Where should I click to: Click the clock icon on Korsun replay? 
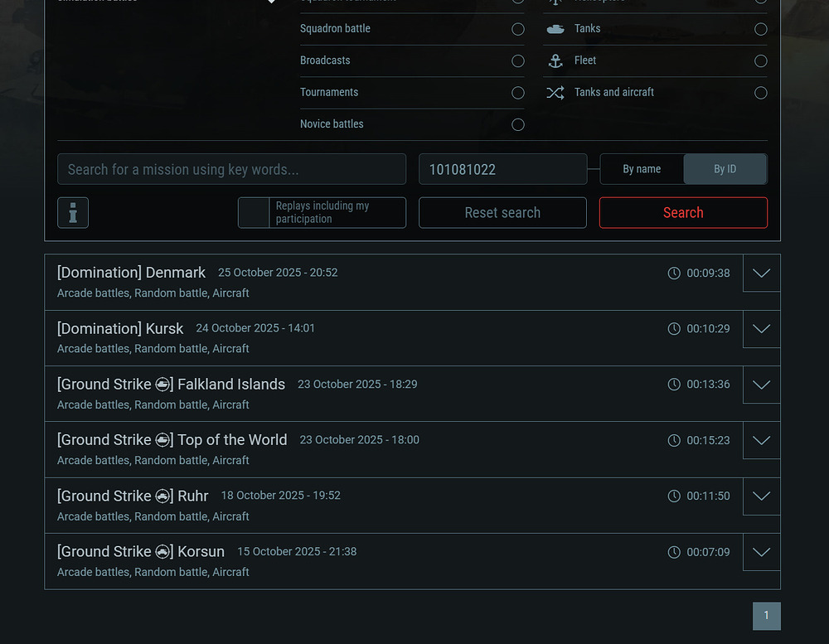[674, 552]
